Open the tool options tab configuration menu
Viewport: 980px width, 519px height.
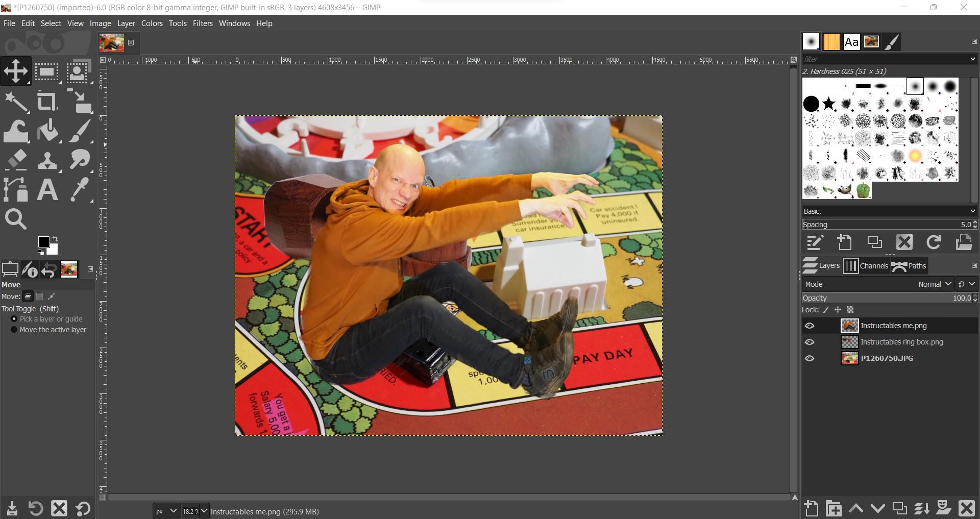point(90,269)
